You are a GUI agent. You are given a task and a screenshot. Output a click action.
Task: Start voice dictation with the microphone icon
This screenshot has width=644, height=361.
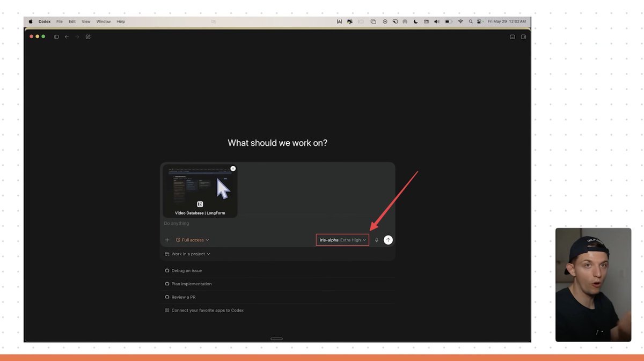376,240
